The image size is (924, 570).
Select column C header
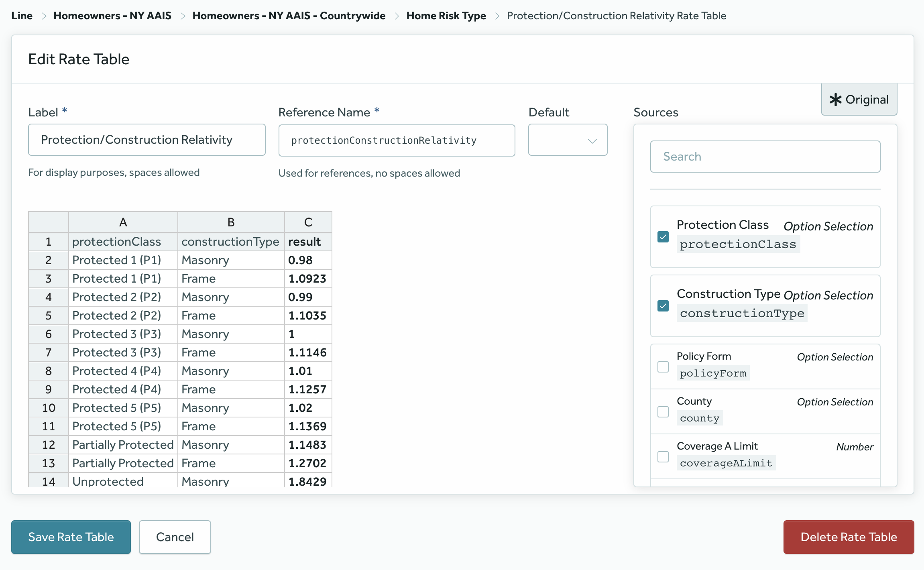(x=308, y=222)
